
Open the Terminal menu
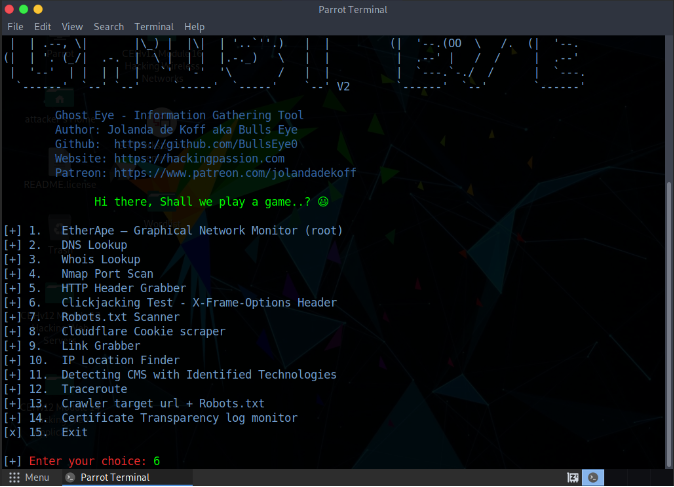click(154, 27)
